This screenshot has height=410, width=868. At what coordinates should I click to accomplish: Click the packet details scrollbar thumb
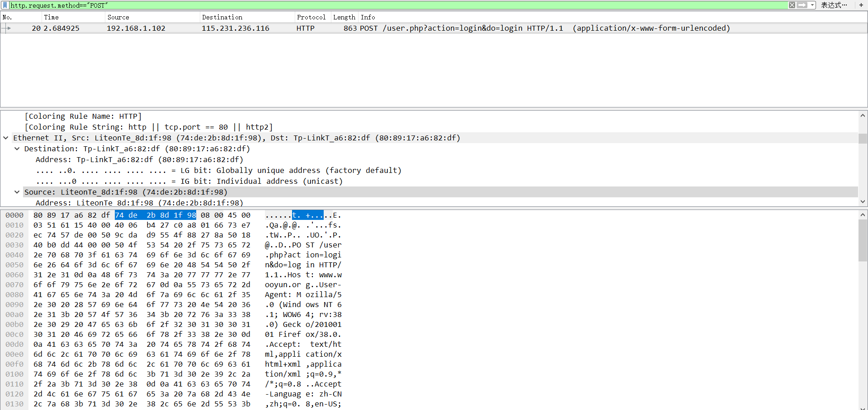tap(863, 138)
